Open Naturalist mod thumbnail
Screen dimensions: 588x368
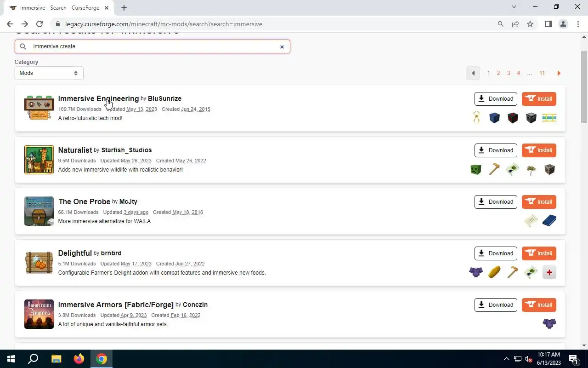tap(39, 160)
